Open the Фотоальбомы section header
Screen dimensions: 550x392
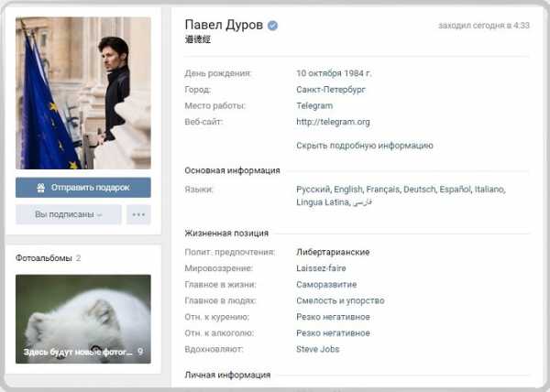coord(43,258)
